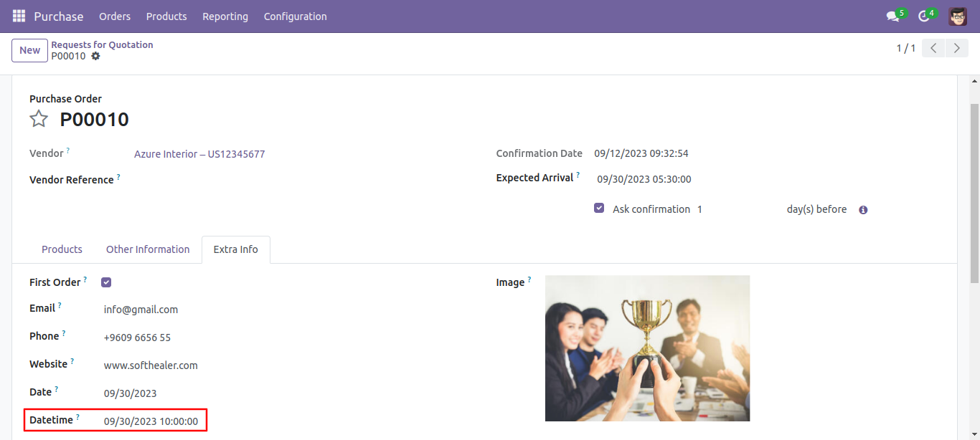
Task: Click the vertical page scrollbar
Action: [x=974, y=192]
